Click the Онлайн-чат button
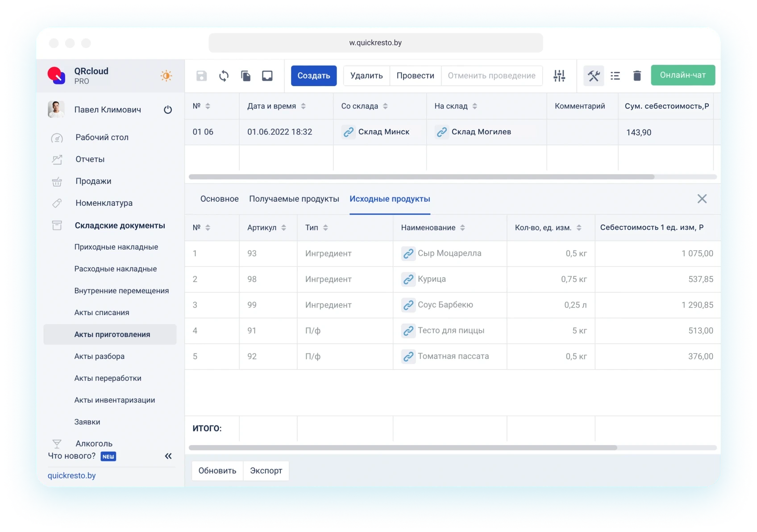The image size is (757, 532). 682,75
